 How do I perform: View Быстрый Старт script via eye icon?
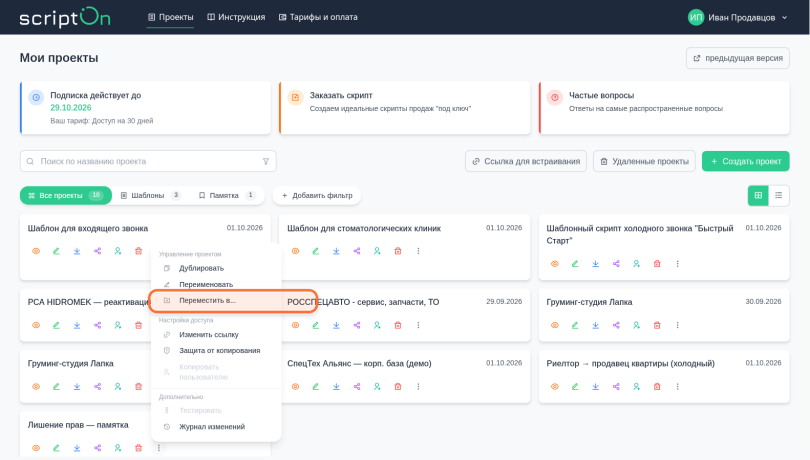tap(555, 264)
